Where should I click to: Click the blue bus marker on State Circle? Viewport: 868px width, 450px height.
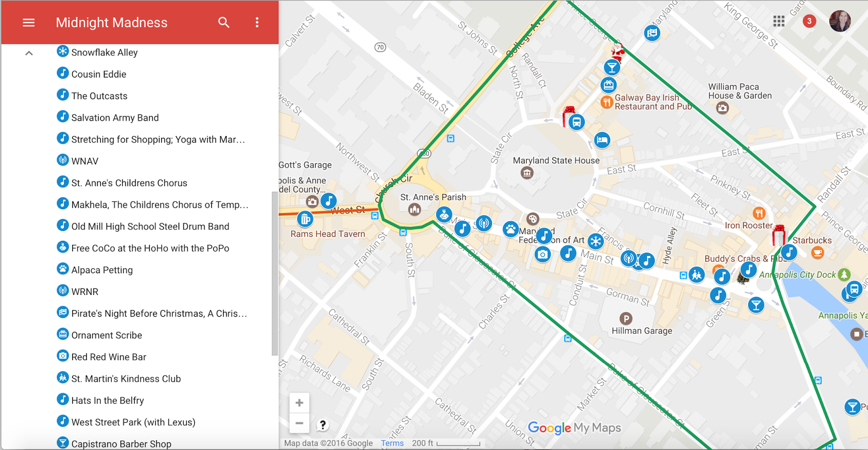coord(577,122)
